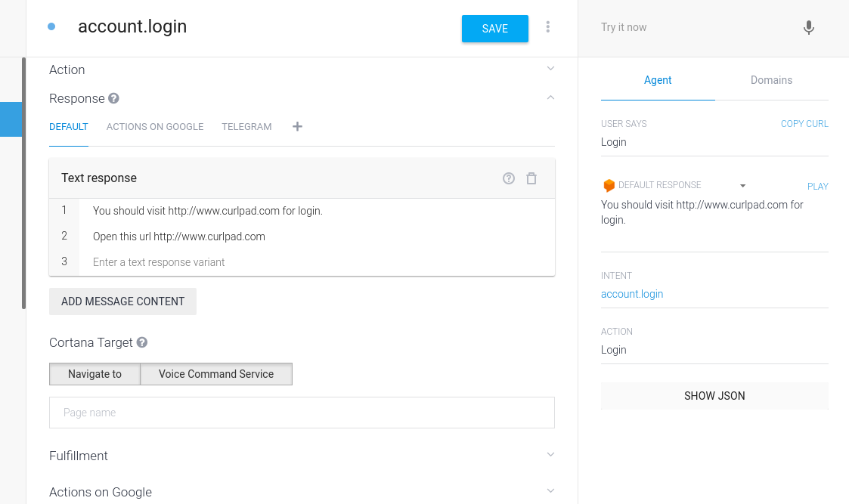The height and width of the screenshot is (504, 849).
Task: Delete the Text response with trash icon
Action: (x=531, y=178)
